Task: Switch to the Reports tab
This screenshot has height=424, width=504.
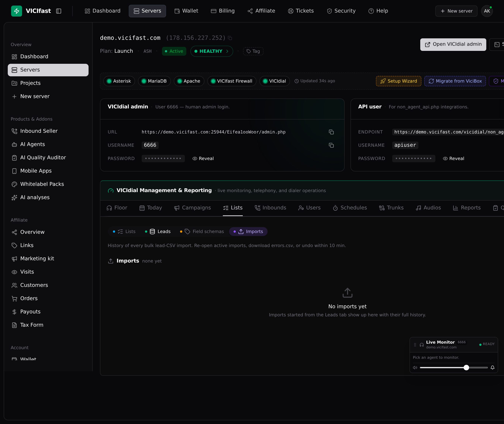Action: tap(467, 208)
